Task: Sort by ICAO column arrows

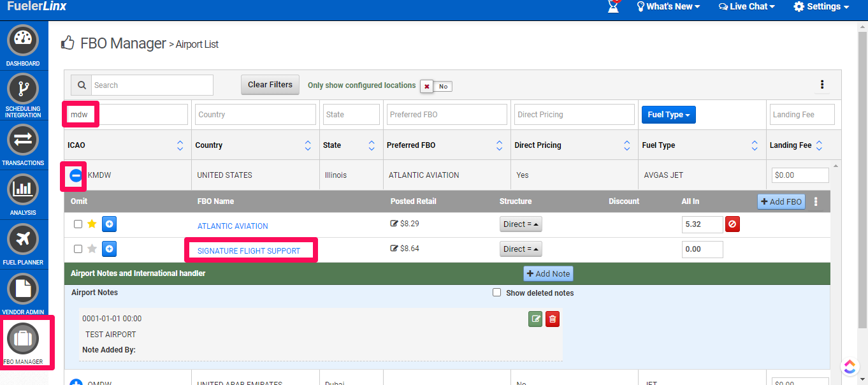Action: (x=180, y=145)
